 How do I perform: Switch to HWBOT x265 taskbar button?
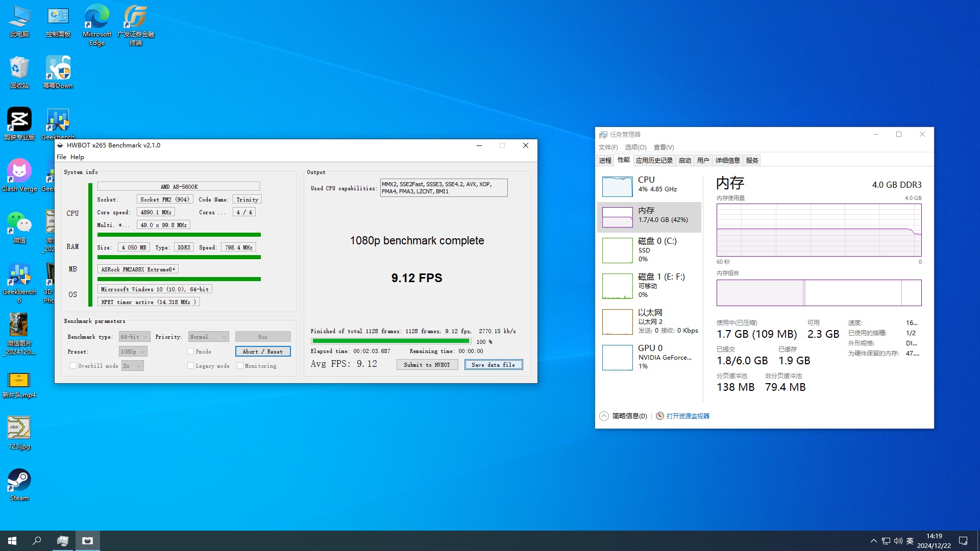[88, 541]
